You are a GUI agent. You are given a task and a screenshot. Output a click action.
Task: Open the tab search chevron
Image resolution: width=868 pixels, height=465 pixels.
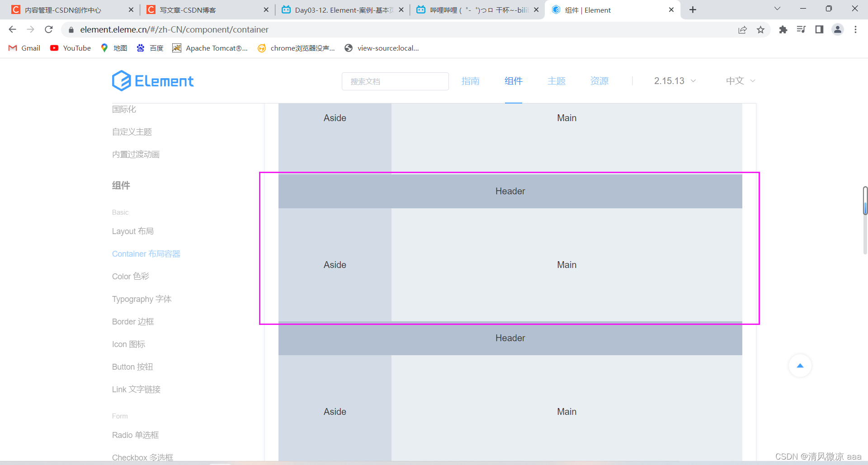(x=777, y=9)
